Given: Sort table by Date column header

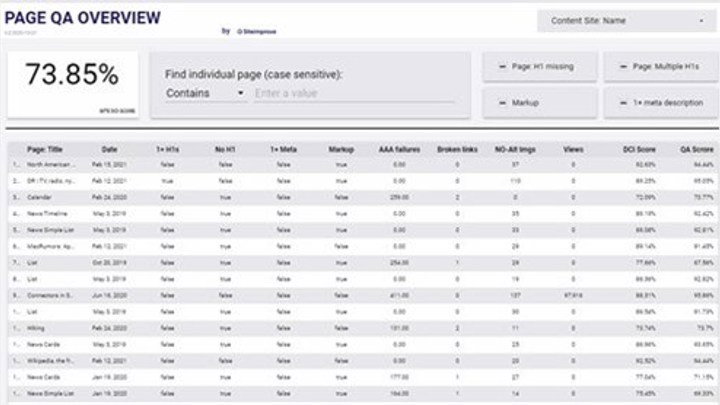Looking at the screenshot, I should tap(109, 149).
